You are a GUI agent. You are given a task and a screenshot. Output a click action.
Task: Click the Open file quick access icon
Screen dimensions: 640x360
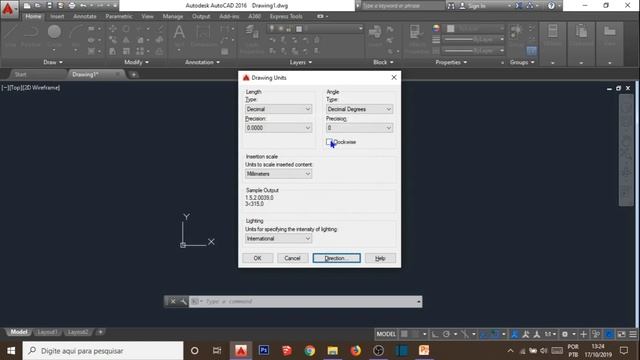tap(38, 6)
